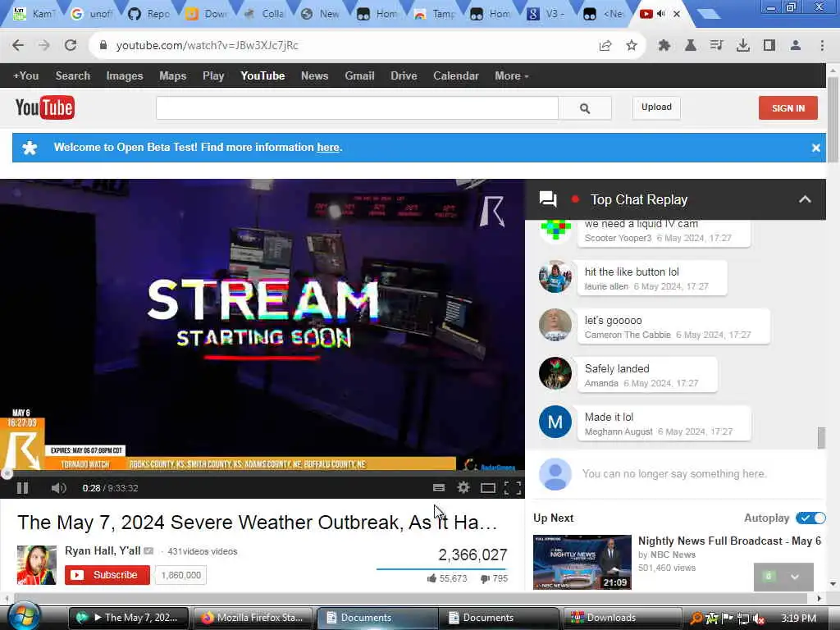Viewport: 840px width, 630px height.
Task: Open Drive in the Google bar
Action: tap(404, 76)
